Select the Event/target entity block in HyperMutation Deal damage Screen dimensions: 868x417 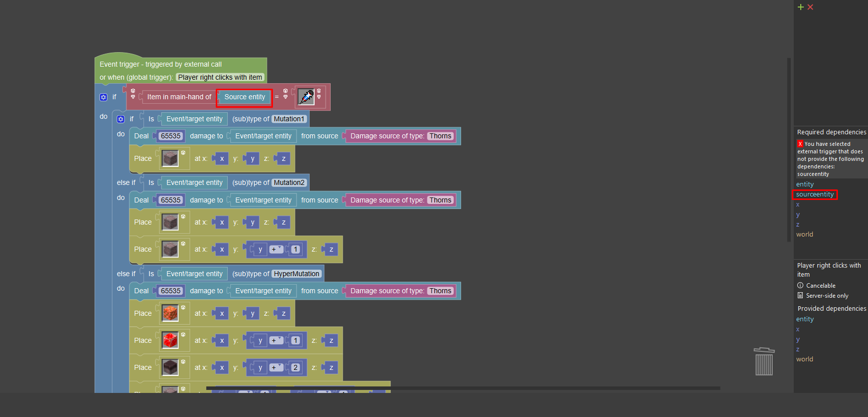tap(263, 291)
